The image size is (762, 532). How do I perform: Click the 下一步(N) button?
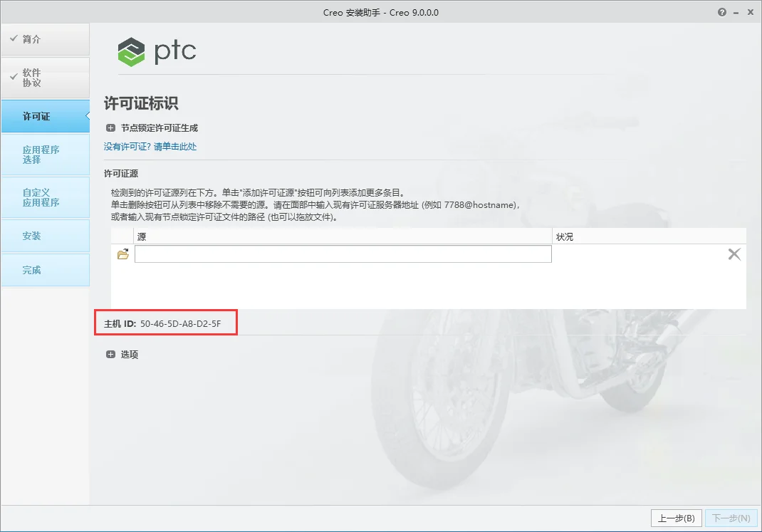click(731, 518)
